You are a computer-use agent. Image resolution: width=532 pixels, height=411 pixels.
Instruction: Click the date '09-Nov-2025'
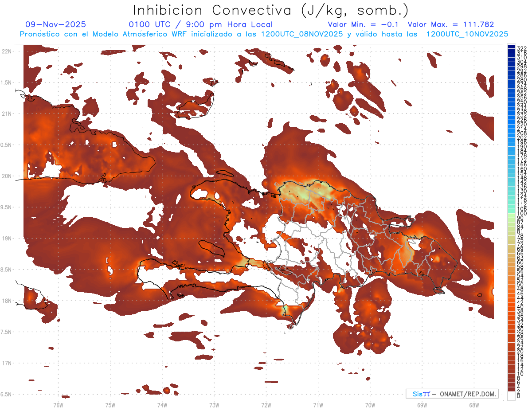click(56, 24)
